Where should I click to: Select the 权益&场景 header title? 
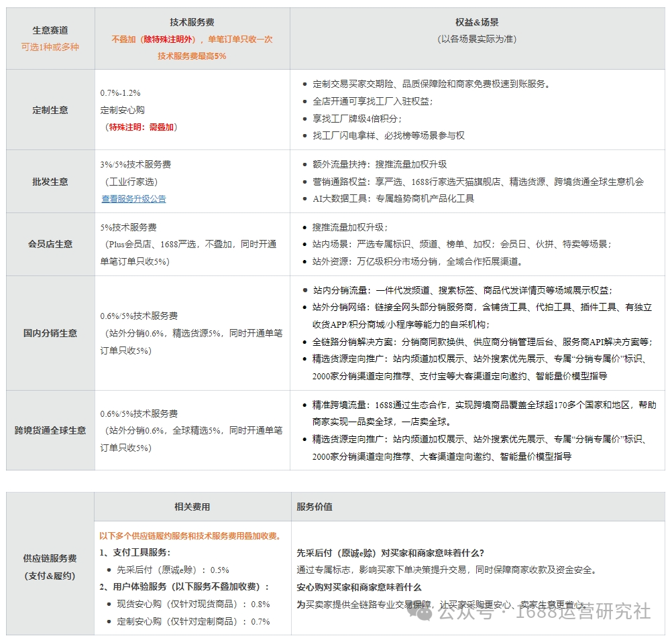477,22
